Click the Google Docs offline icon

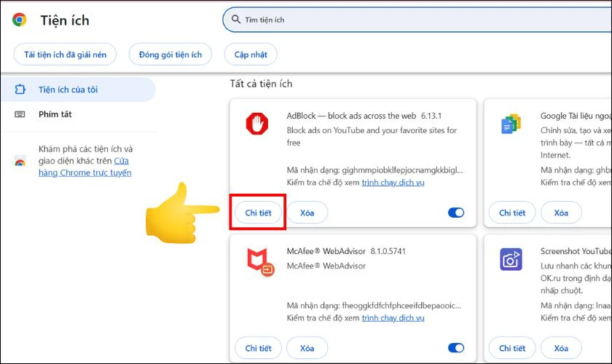511,124
